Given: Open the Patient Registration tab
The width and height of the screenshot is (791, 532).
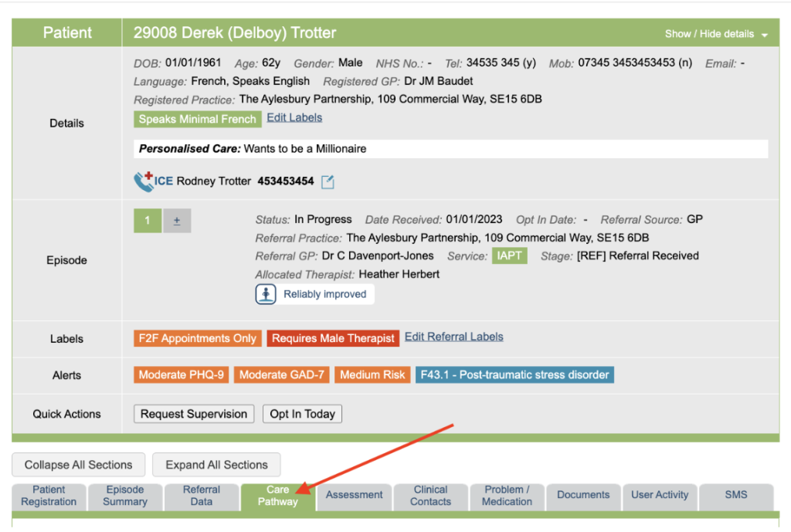Looking at the screenshot, I should [49, 496].
